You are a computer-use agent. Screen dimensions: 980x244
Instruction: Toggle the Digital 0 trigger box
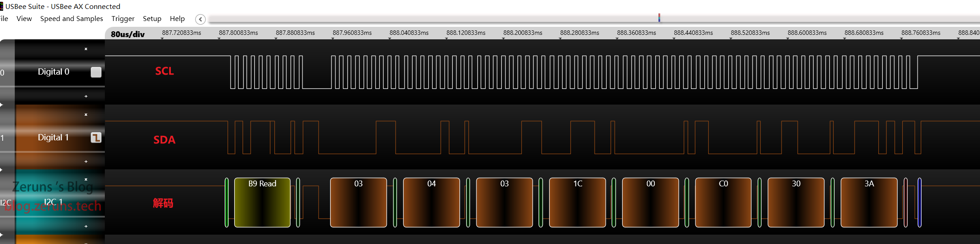[x=96, y=72]
